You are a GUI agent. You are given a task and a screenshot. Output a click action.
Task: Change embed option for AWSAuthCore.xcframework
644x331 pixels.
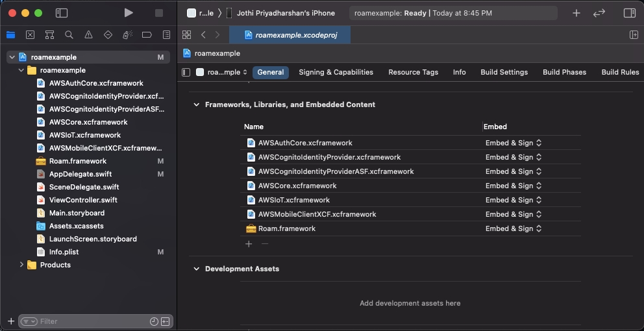pyautogui.click(x=514, y=143)
